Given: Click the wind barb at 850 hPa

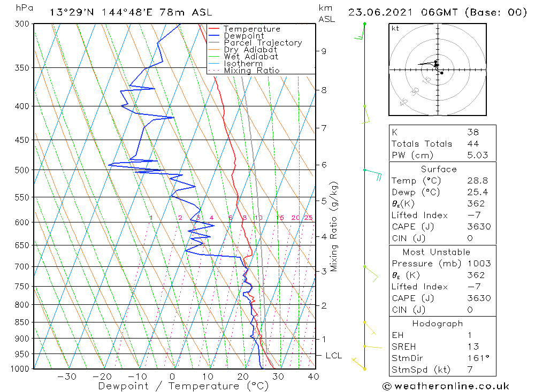Looking at the screenshot, I should click(370, 328).
